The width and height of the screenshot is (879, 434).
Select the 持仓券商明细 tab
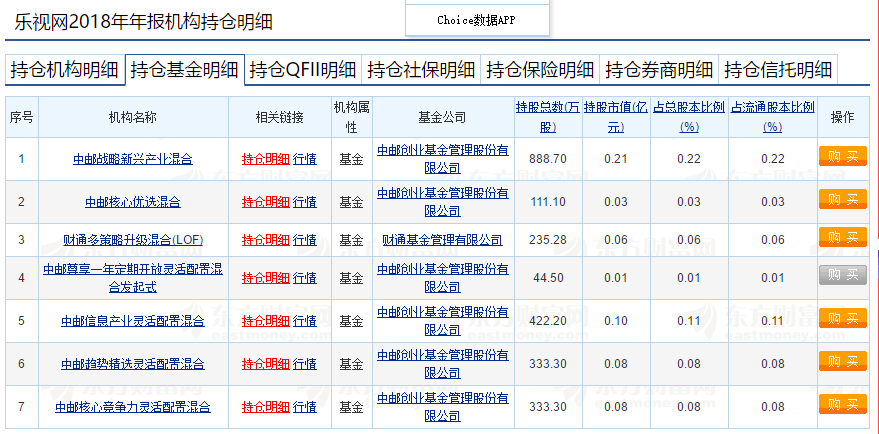click(659, 70)
